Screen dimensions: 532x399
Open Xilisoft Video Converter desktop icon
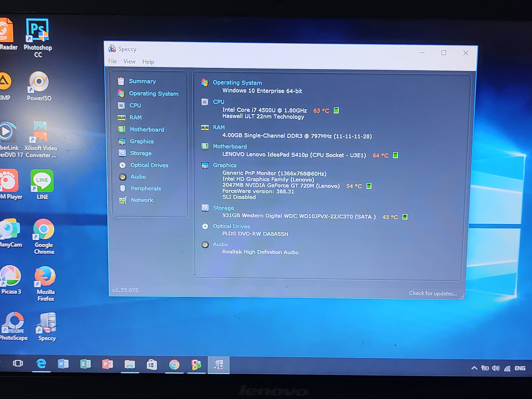[x=40, y=140]
